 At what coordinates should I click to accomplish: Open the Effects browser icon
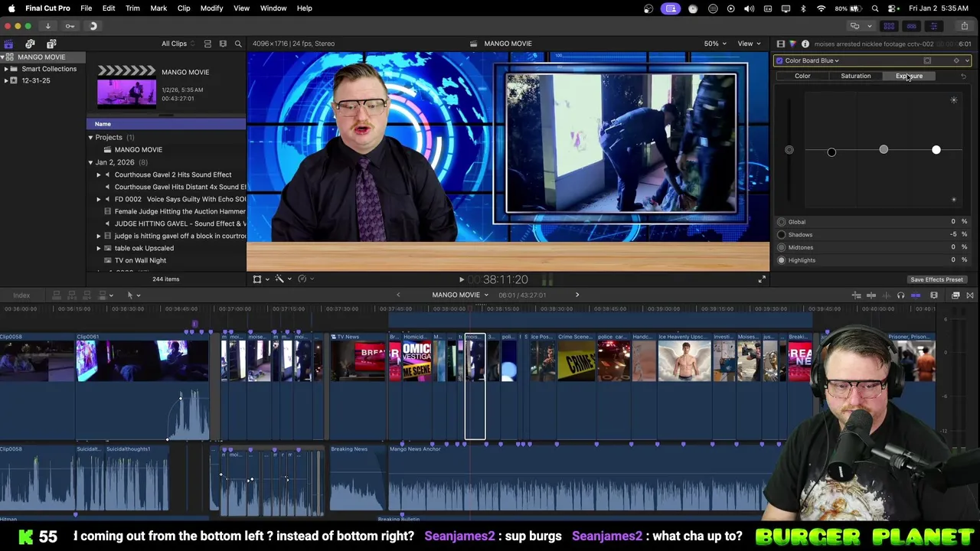coord(955,295)
